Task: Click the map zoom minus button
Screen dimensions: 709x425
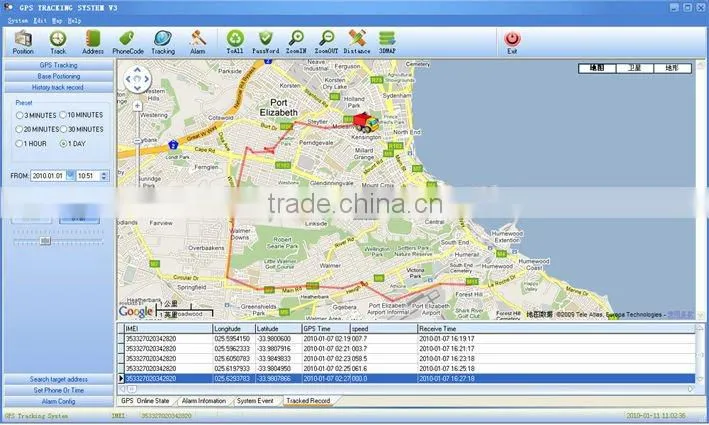Action: pyautogui.click(x=137, y=141)
